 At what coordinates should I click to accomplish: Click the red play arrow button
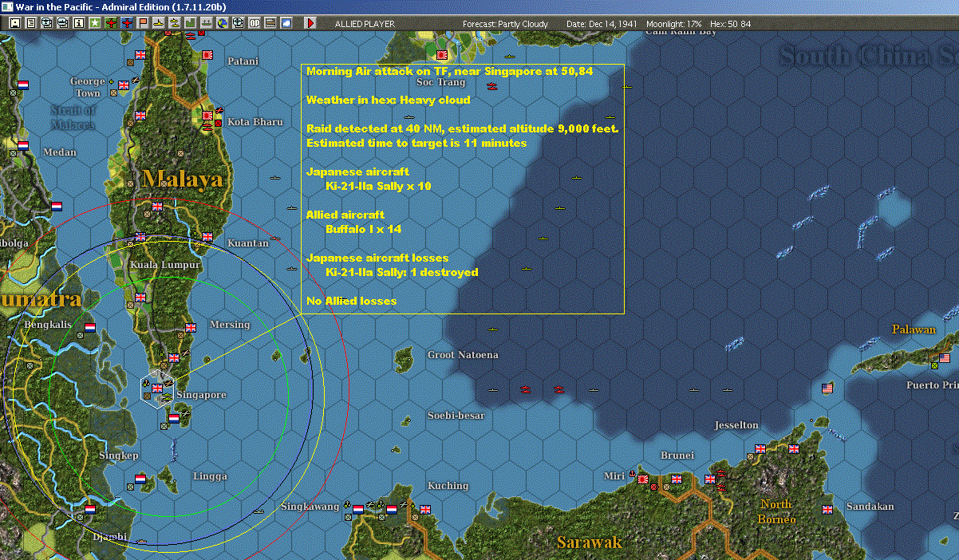[310, 24]
